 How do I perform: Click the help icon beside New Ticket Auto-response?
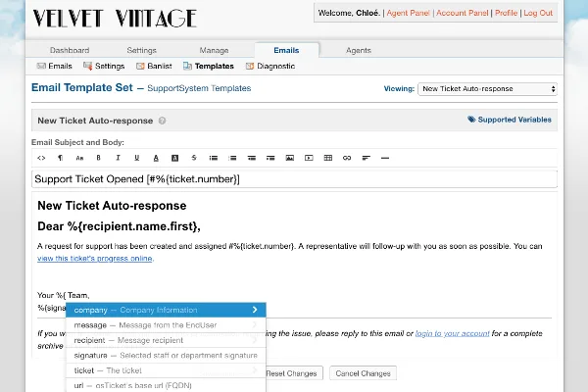click(x=162, y=121)
